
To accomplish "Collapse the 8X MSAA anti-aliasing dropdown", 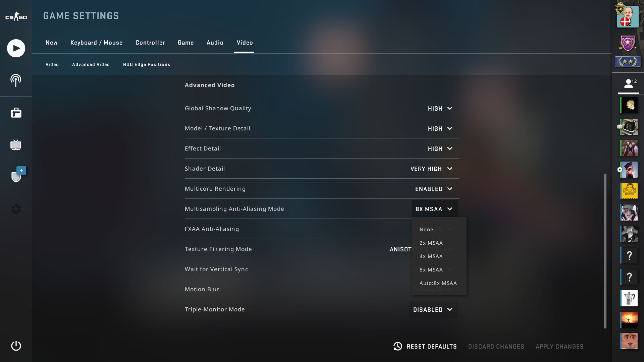I will [434, 209].
